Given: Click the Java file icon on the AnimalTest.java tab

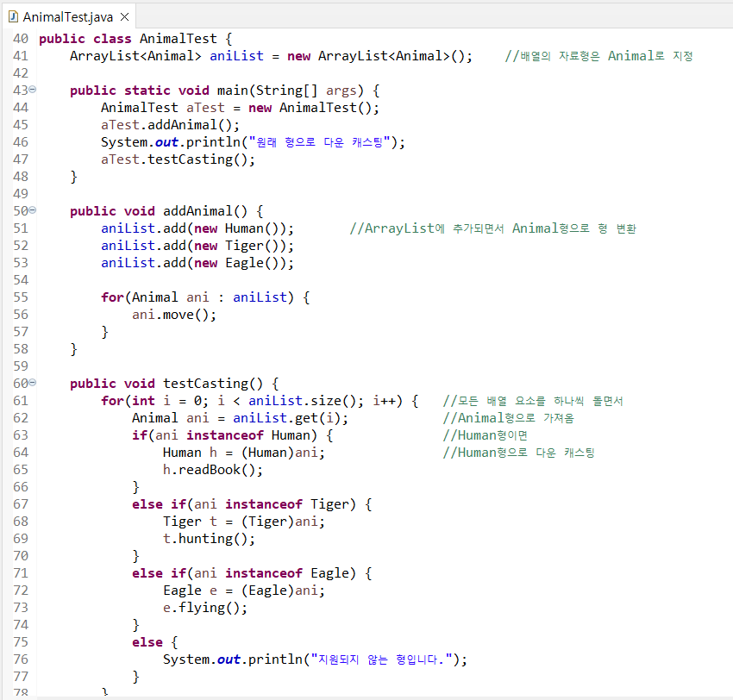Looking at the screenshot, I should 12,17.
